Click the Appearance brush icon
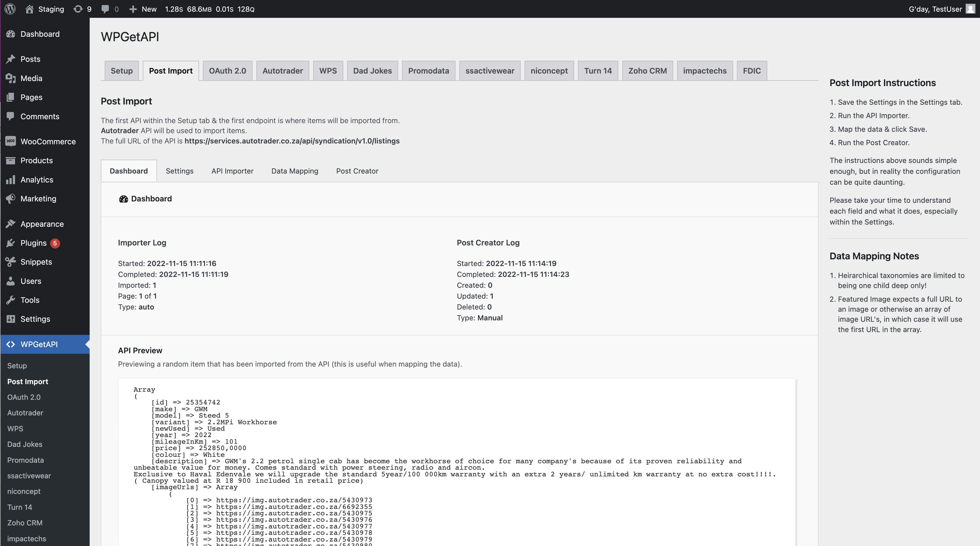980x546 pixels. [x=11, y=224]
